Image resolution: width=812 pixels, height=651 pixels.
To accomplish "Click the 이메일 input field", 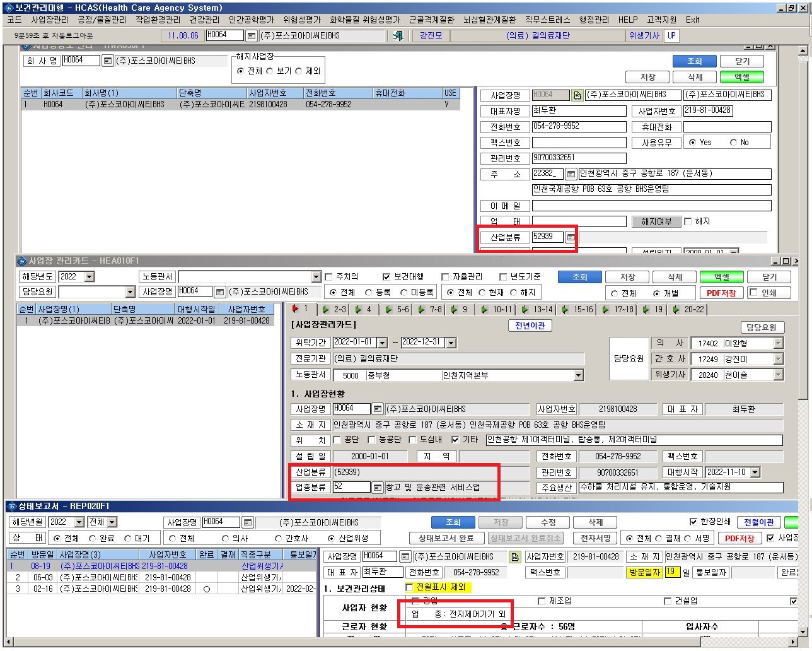I will 652,206.
